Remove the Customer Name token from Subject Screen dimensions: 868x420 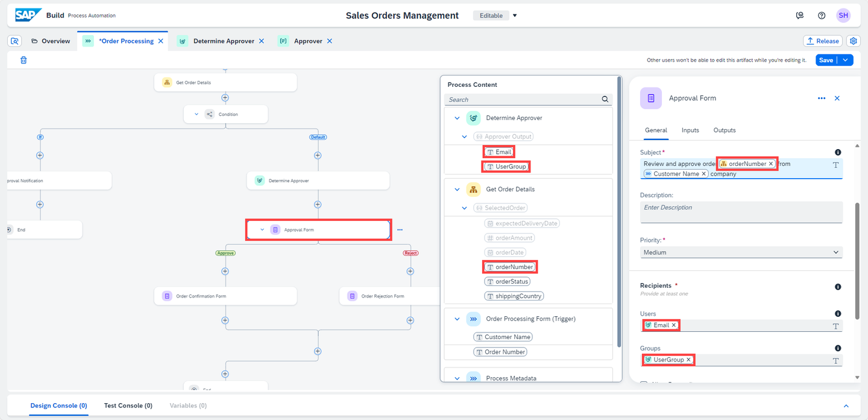point(704,174)
